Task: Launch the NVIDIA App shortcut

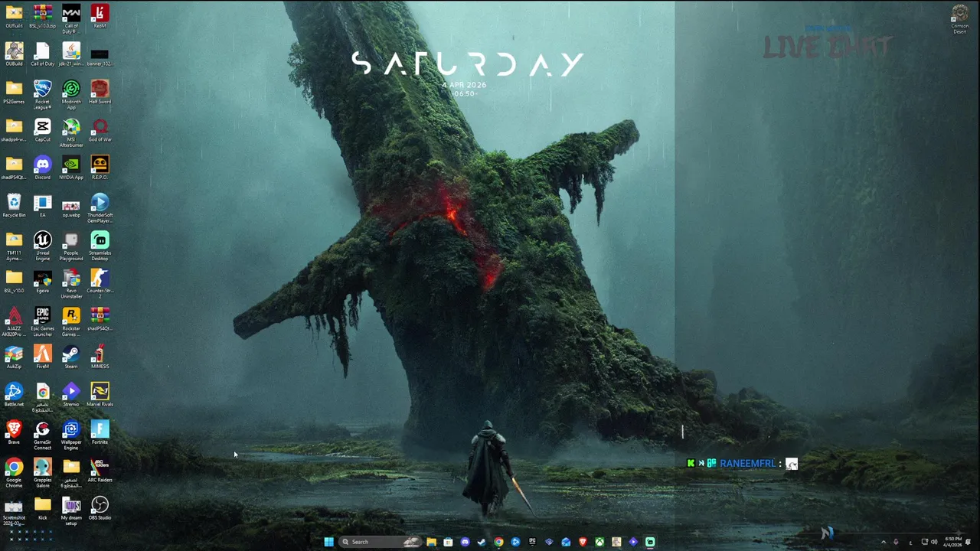Action: point(71,168)
